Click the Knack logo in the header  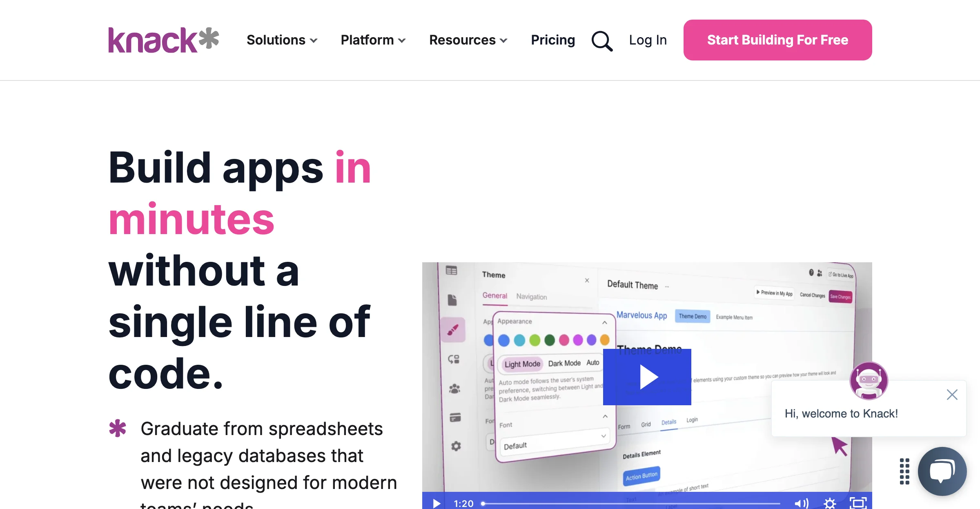[x=165, y=40]
